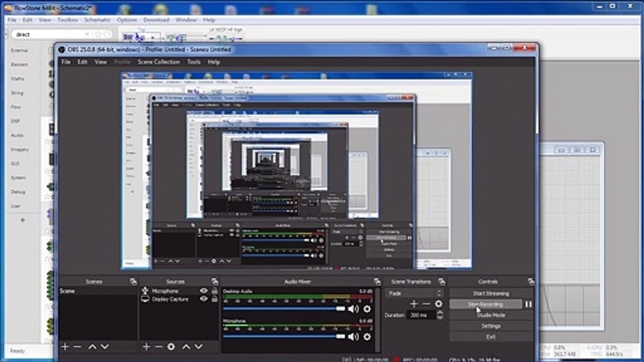This screenshot has height=362, width=644.
Task: Click the FlowStone toolbox search field
Action: (50, 34)
